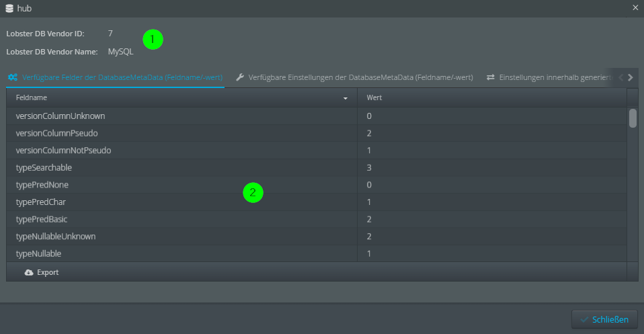644x334 pixels.
Task: Click the cloud download icon beside Export
Action: (x=29, y=272)
